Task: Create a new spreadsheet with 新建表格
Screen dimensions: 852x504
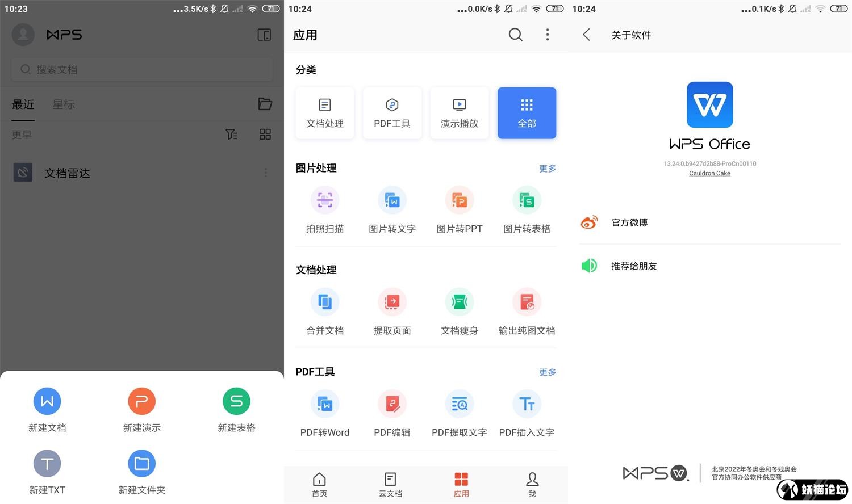Action: [x=236, y=410]
